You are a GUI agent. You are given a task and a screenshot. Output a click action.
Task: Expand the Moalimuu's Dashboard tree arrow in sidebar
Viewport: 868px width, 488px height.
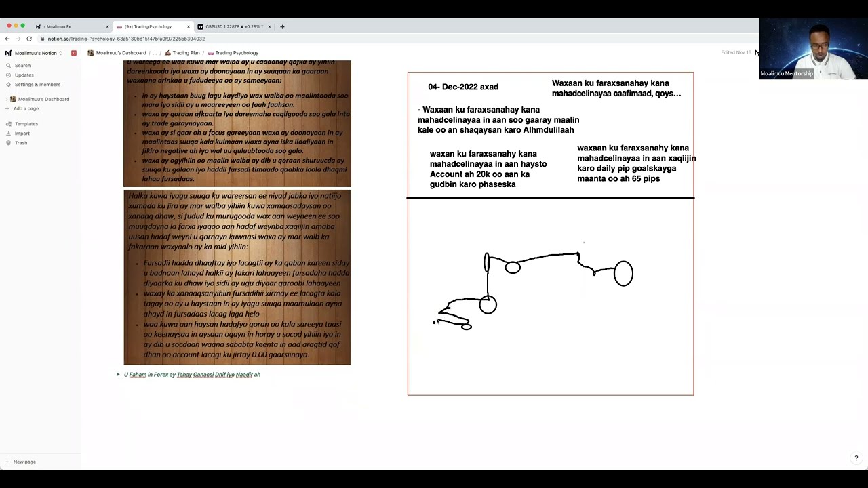click(6, 99)
